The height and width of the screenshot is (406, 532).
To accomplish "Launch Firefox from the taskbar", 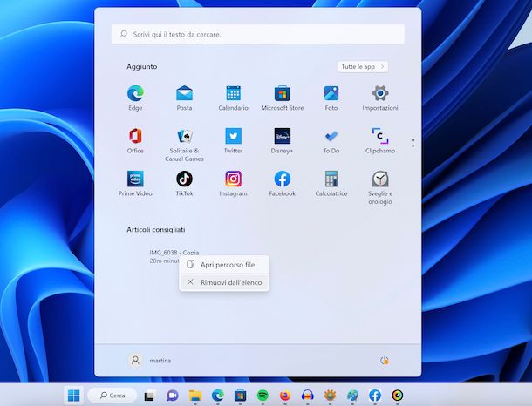I will 285,396.
